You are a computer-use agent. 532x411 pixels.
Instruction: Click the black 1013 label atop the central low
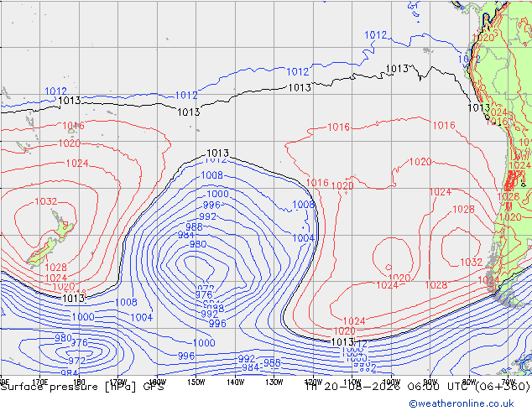217,153
